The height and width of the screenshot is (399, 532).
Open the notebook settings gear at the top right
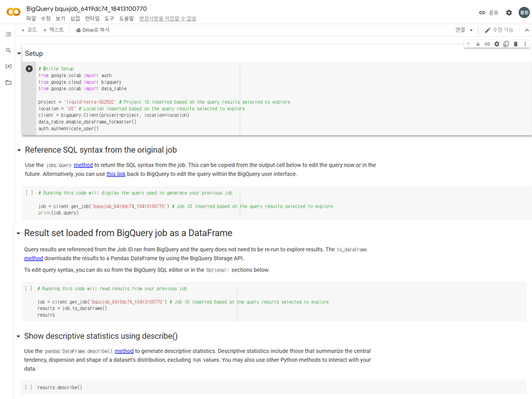[509, 12]
